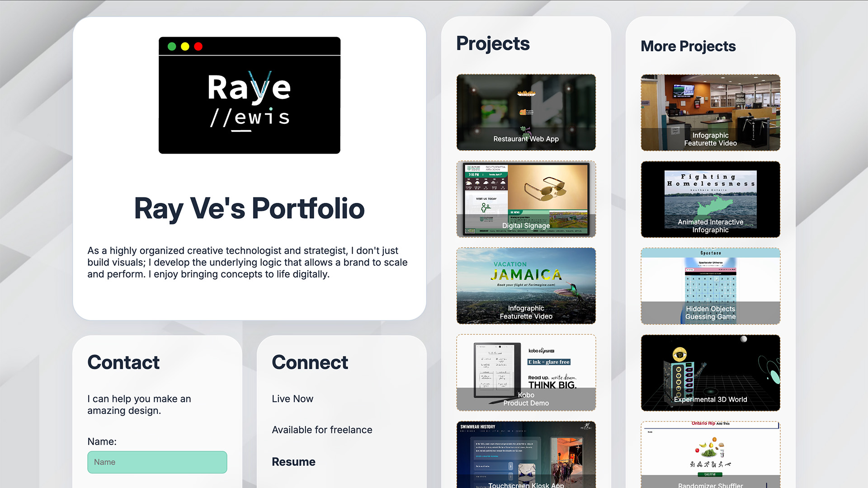Image resolution: width=868 pixels, height=488 pixels.
Task: Open the Animated Interactive Infographic card
Action: [x=710, y=199]
